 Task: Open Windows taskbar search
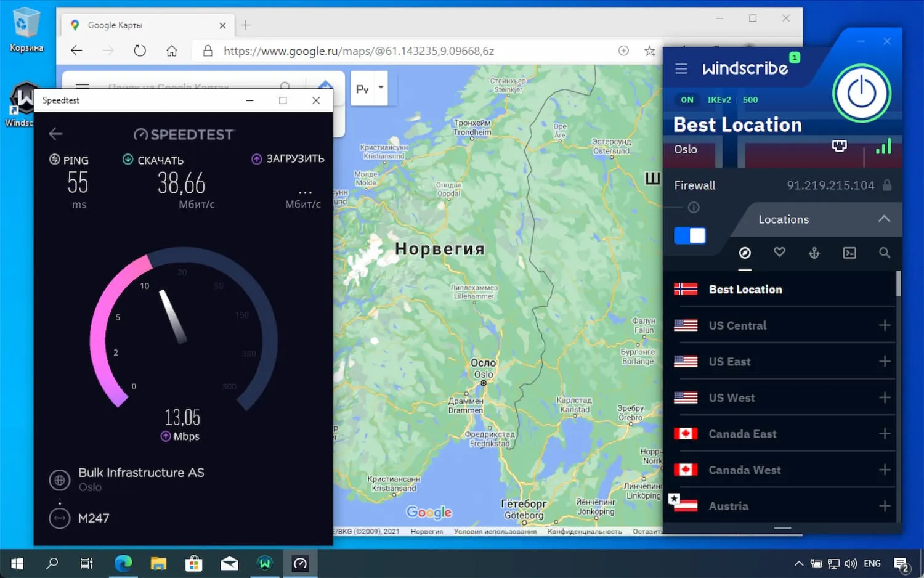coord(52,563)
